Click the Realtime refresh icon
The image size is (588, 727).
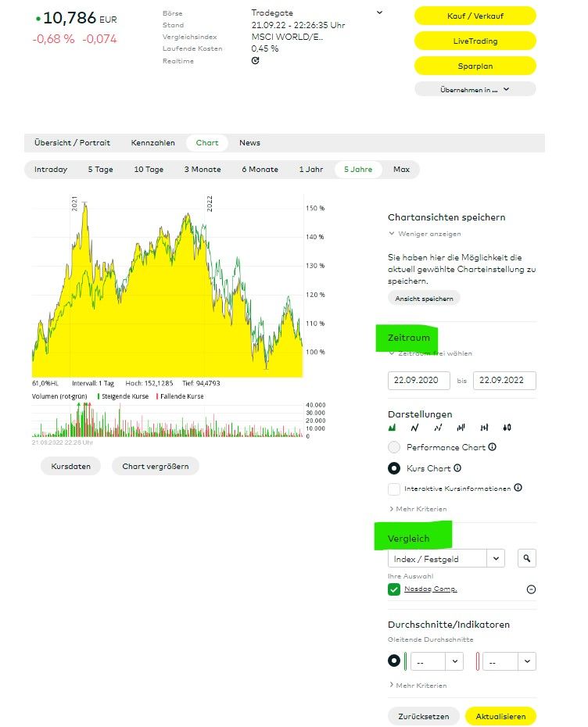click(x=255, y=61)
